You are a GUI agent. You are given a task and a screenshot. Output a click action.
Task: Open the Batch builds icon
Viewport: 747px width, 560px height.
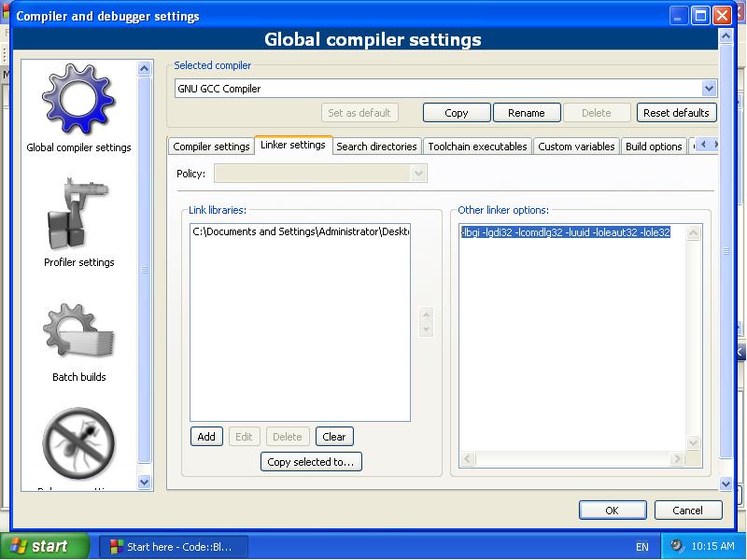78,333
